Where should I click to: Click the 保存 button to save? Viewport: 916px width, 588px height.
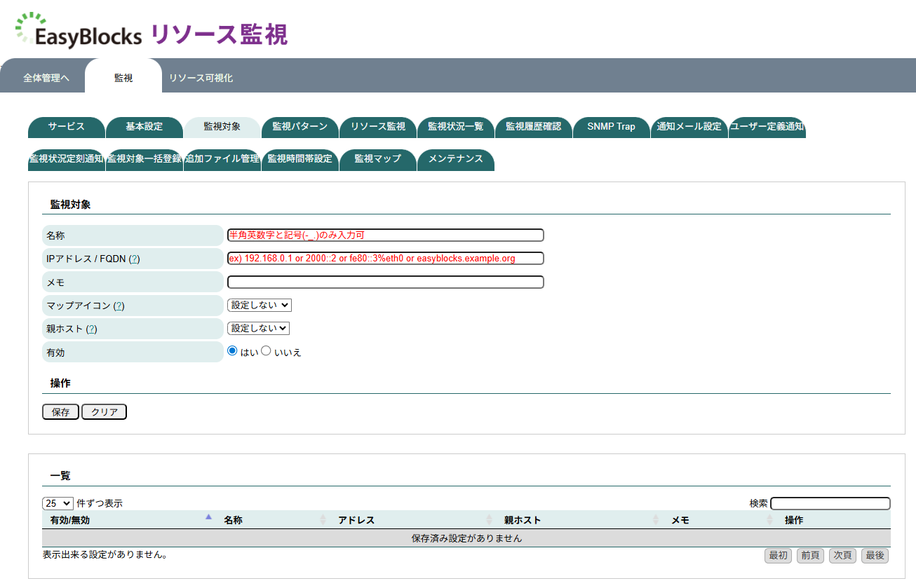coord(60,411)
